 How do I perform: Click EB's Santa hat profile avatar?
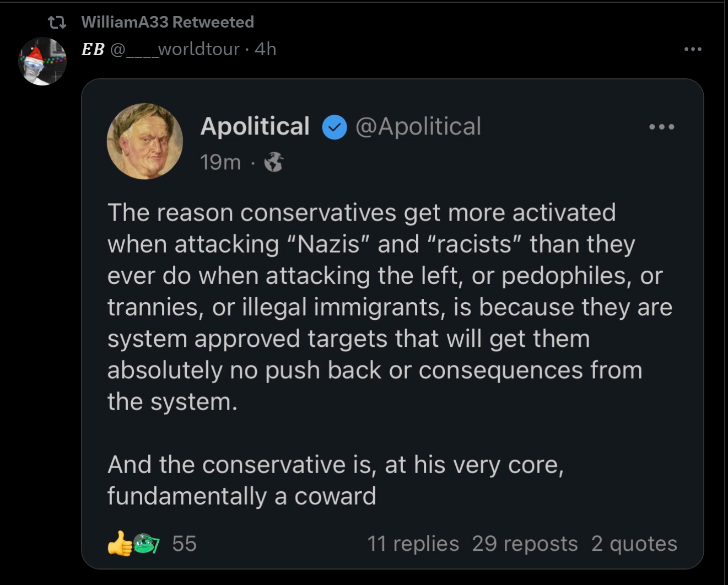point(42,61)
